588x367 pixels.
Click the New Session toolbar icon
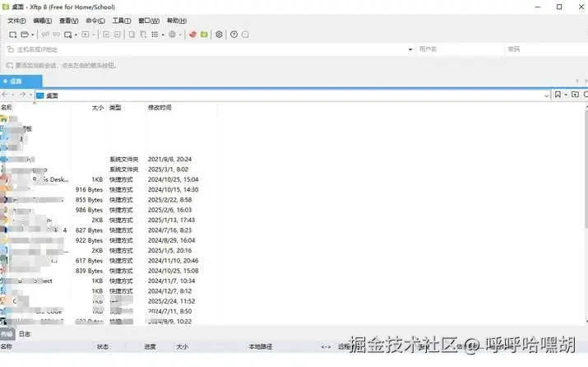[13, 35]
